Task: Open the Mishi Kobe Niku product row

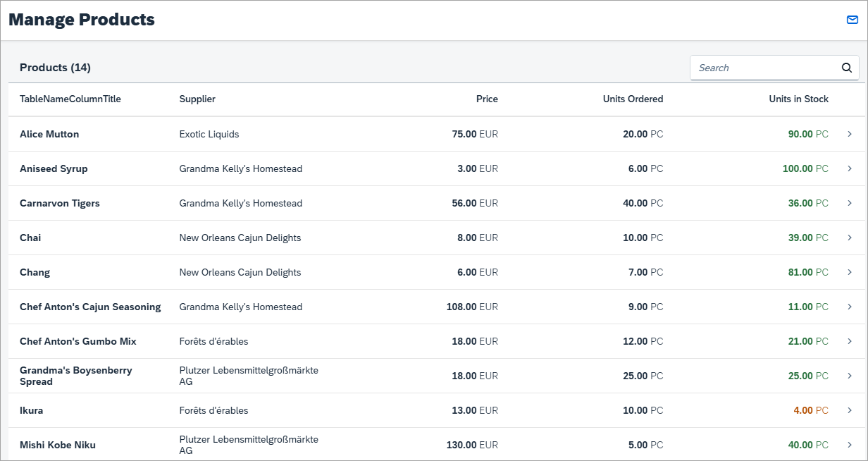Action: coord(437,444)
